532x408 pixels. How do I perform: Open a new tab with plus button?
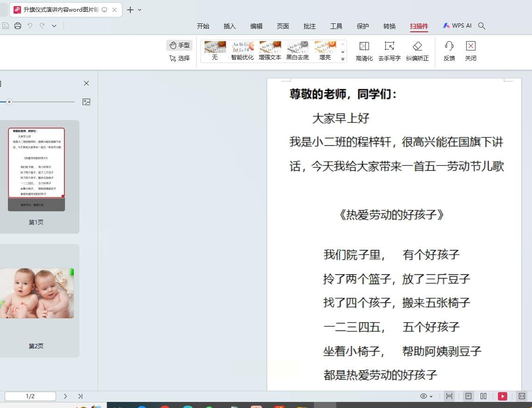[x=130, y=10]
